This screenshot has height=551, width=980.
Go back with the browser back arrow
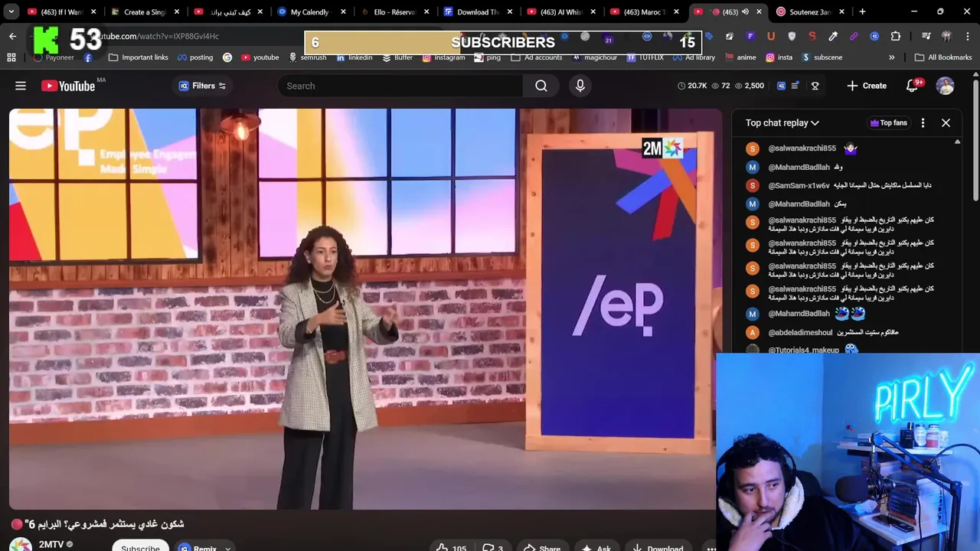tap(12, 36)
